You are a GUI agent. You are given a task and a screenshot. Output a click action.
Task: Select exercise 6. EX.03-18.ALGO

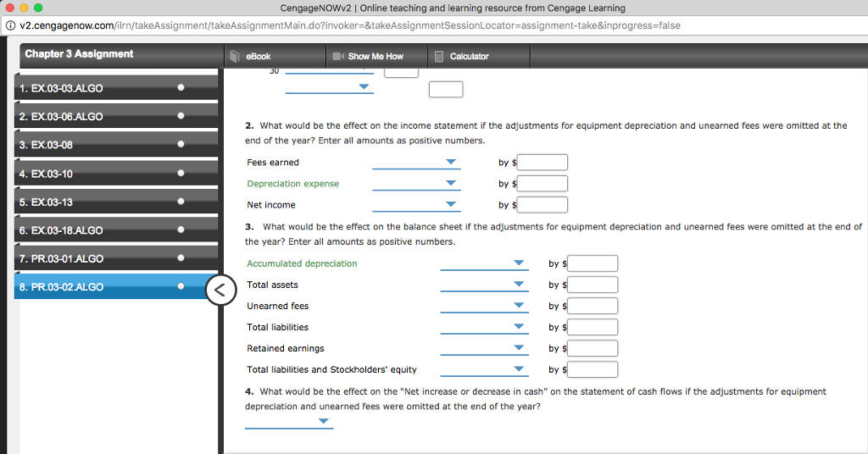click(x=115, y=230)
